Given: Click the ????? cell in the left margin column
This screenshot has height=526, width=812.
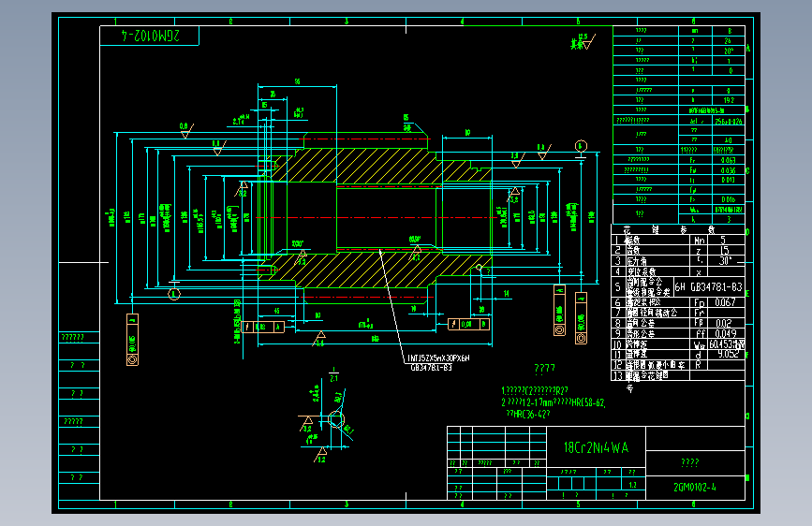Looking at the screenshot, I should (x=80, y=421).
